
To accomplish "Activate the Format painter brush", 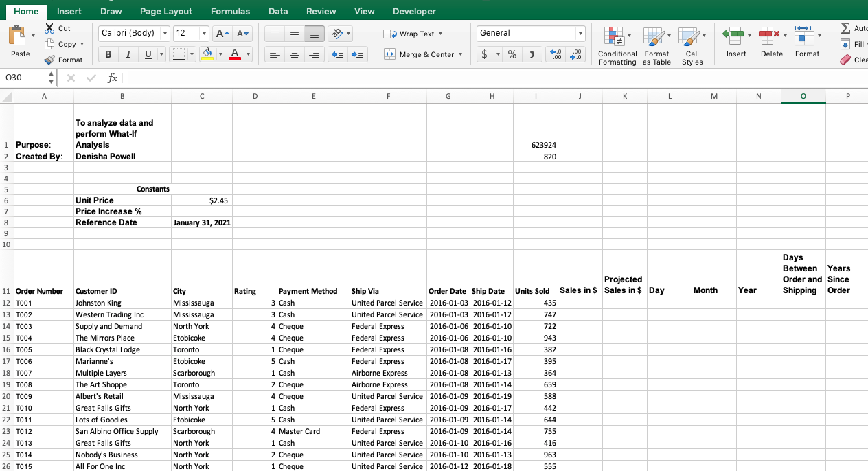I will (x=50, y=60).
